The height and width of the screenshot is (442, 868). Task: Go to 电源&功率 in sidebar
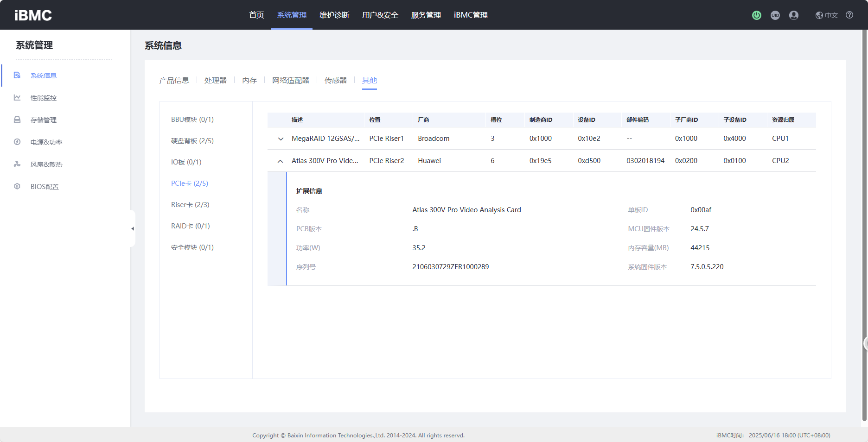pyautogui.click(x=46, y=142)
